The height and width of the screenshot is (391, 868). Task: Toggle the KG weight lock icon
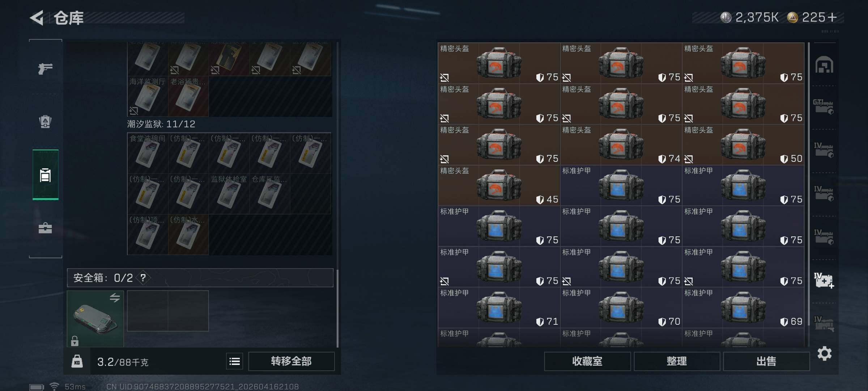[x=77, y=361]
